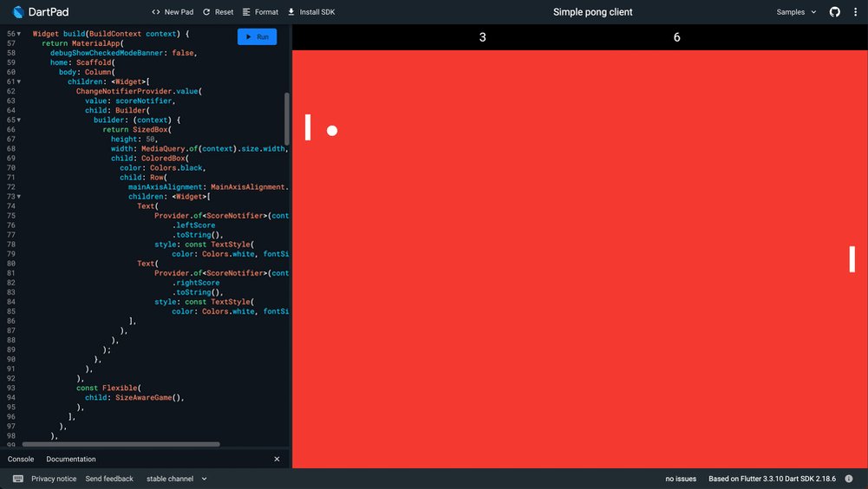
Task: Click the horizontal editor scrollbar
Action: (121, 444)
